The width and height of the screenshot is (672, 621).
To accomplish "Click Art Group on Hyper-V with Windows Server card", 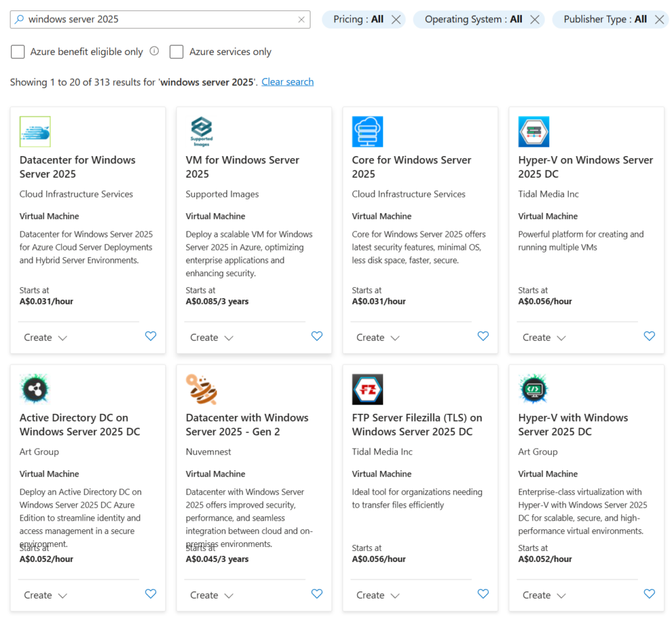I will click(x=538, y=452).
